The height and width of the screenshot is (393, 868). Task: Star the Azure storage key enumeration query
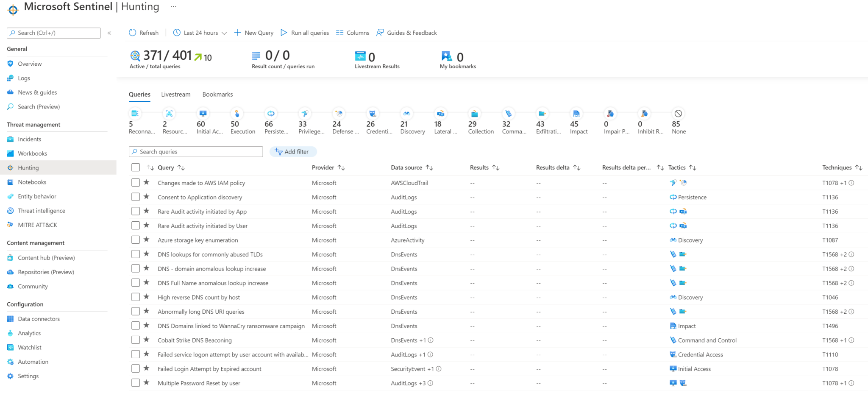[147, 240]
